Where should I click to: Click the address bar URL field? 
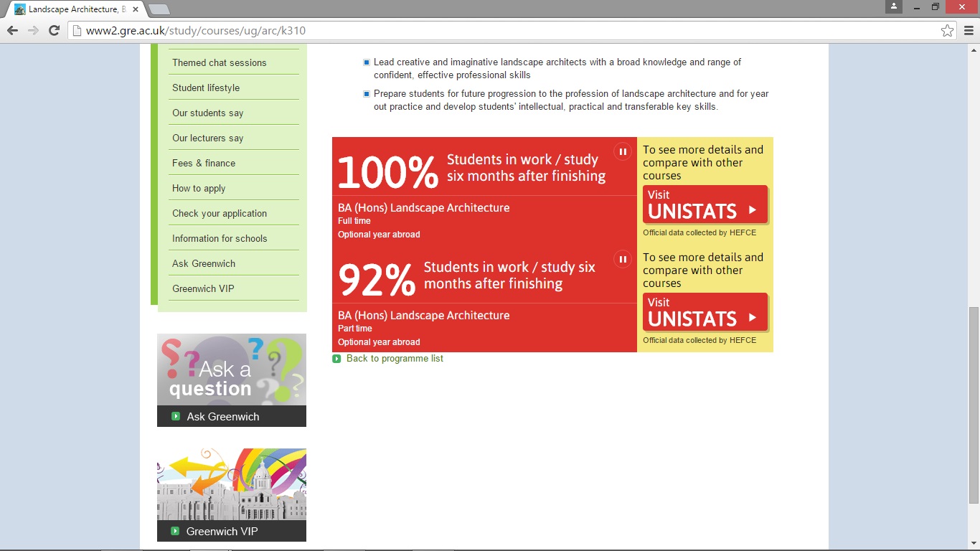pos(502,31)
